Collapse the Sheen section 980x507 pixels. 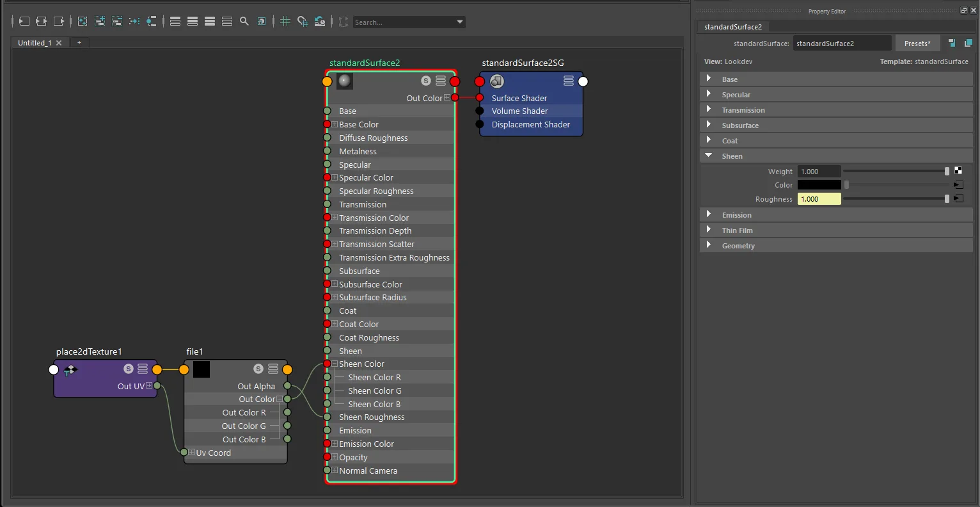pyautogui.click(x=708, y=156)
